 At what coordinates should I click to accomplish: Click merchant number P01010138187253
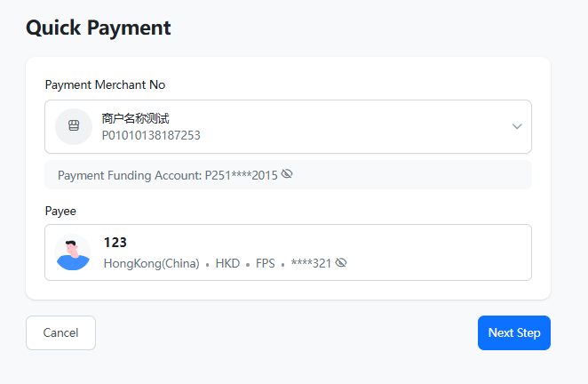(151, 136)
